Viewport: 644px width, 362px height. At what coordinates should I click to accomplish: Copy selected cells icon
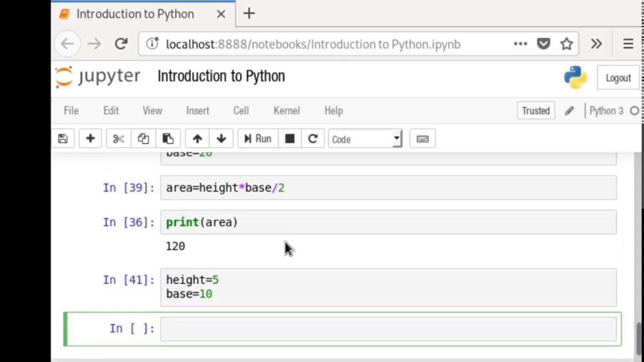point(143,139)
